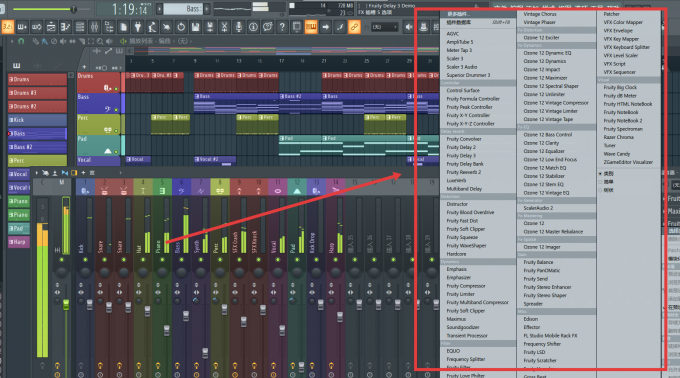Click the slip tool playlist icon

point(72,41)
